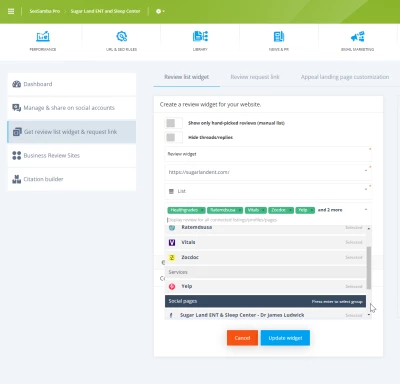Toggle Show only hand-picked reviews switch
The image size is (400, 384).
point(173,123)
